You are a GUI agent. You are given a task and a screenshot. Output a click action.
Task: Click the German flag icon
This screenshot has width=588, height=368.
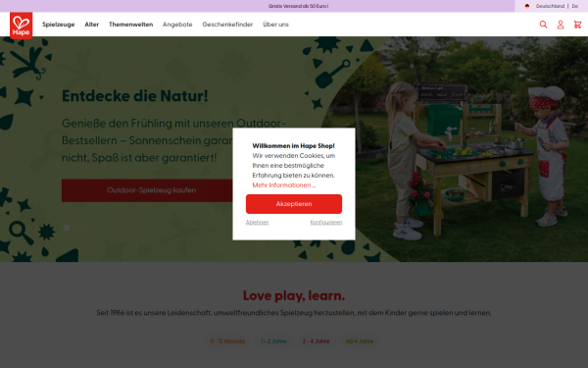pos(527,6)
